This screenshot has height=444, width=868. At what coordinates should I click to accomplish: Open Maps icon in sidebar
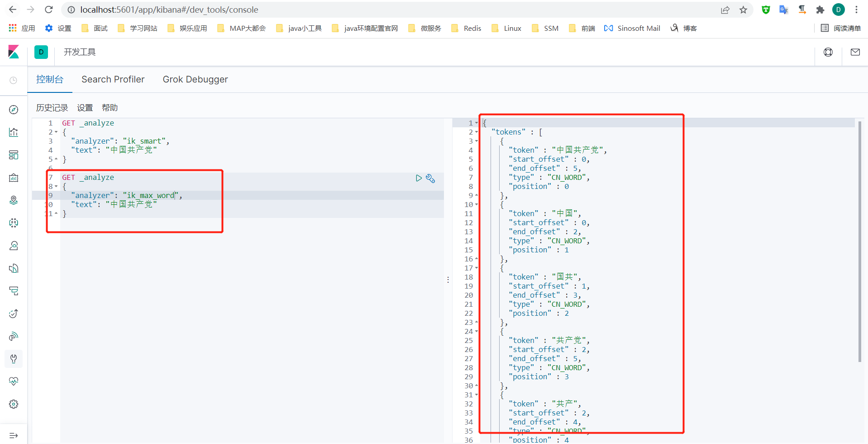click(x=14, y=200)
